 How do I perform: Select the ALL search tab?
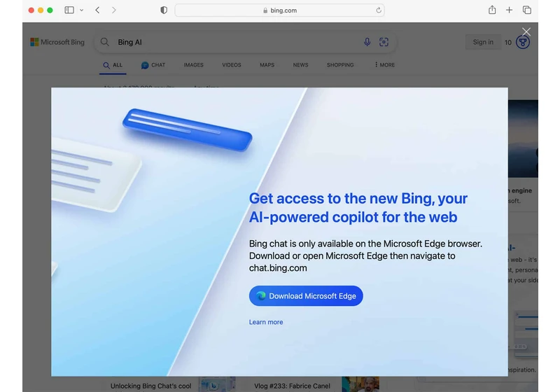[x=113, y=65]
